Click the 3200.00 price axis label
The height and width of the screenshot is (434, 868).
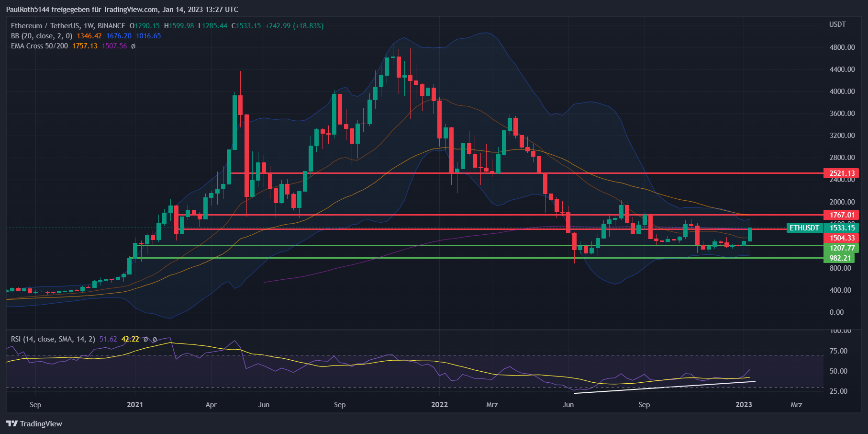tap(842, 136)
